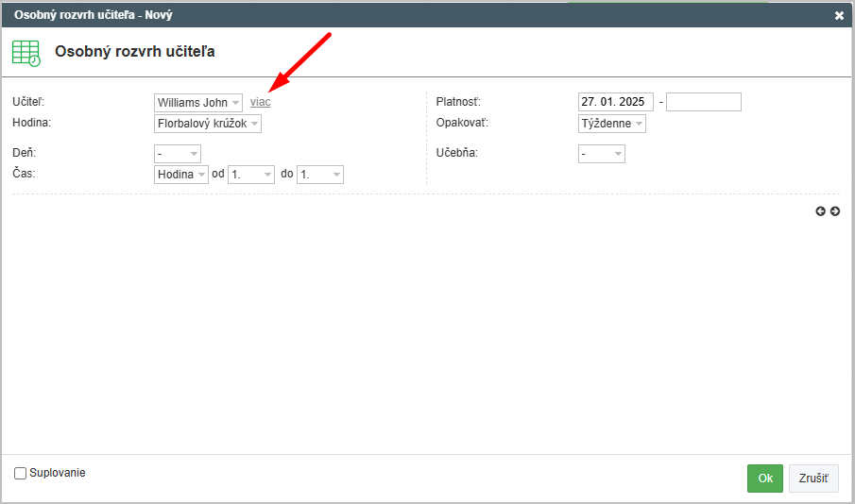The height and width of the screenshot is (504, 855).
Task: Click the 'viac' link next to teacher
Action: [260, 102]
